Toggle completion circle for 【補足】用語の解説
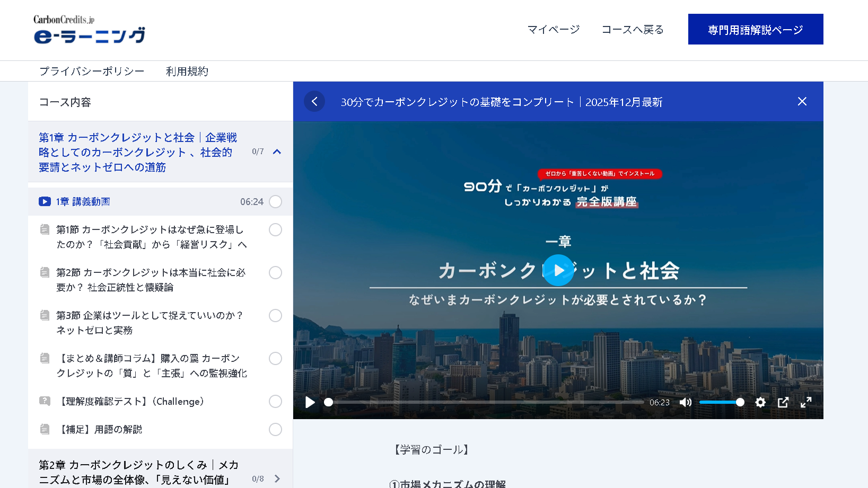This screenshot has width=868, height=488. [275, 430]
